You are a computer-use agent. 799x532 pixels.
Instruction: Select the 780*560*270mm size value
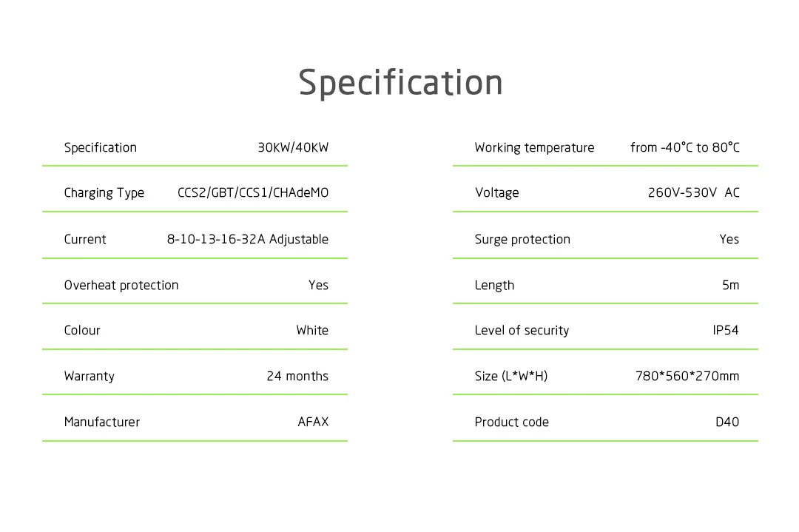point(687,376)
